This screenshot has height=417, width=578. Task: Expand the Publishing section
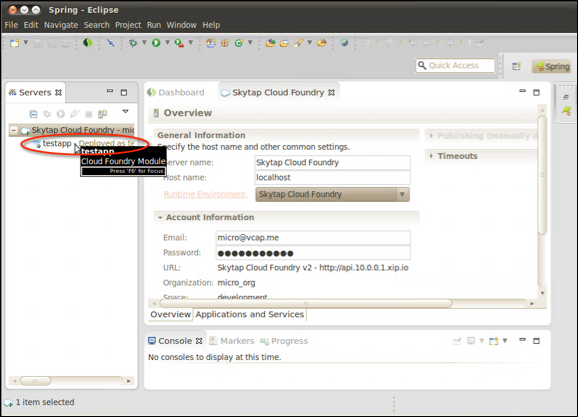tap(431, 136)
